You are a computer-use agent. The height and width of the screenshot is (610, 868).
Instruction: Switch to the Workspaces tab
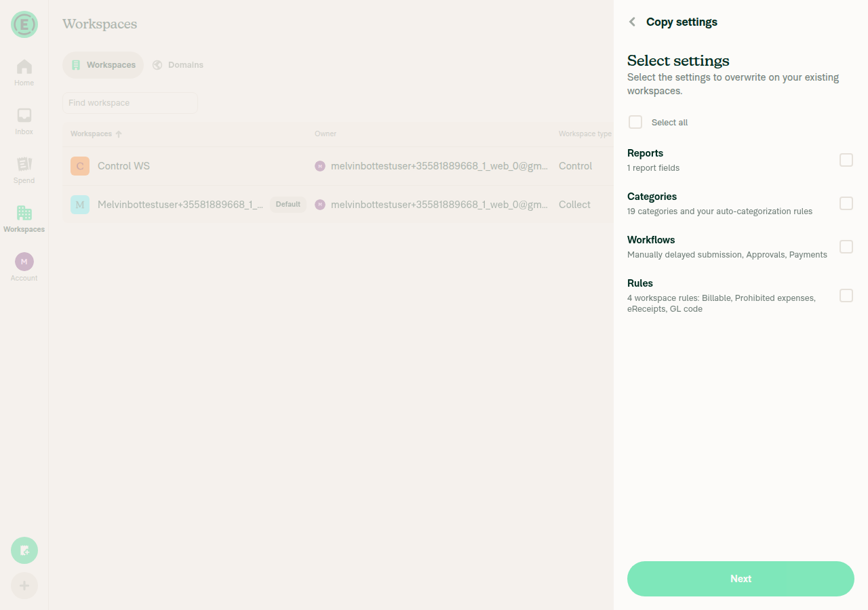click(x=103, y=65)
